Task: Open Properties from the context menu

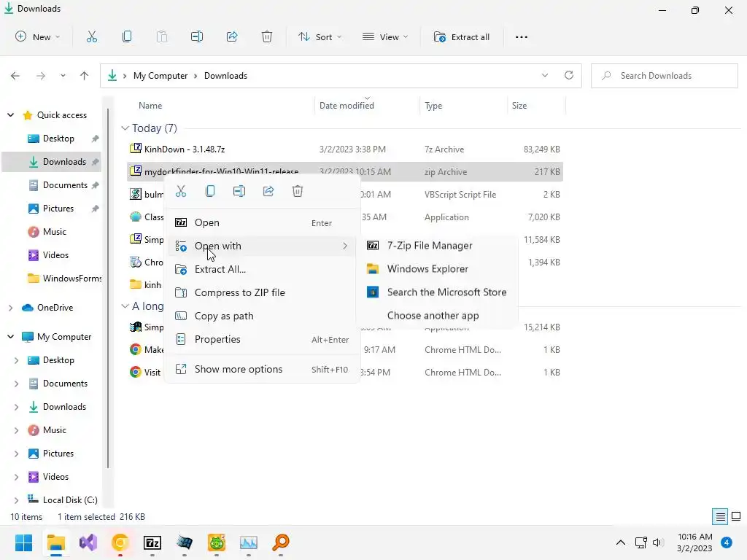Action: [262, 339]
